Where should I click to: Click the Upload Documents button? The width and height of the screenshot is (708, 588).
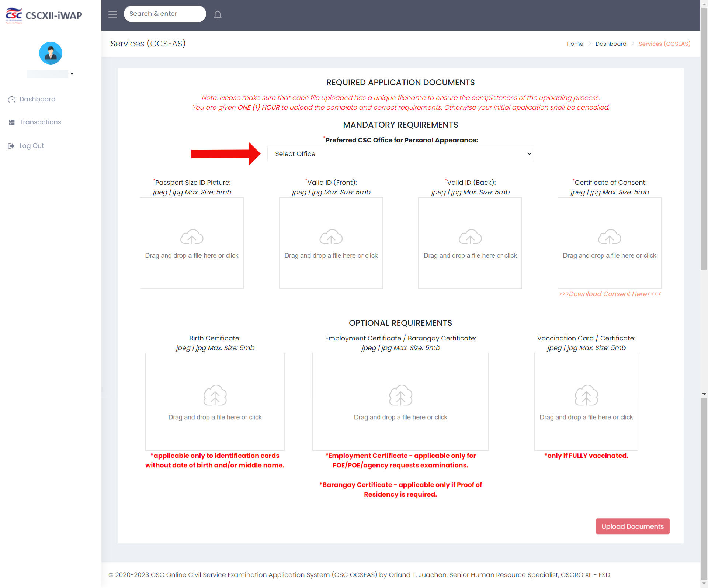632,526
